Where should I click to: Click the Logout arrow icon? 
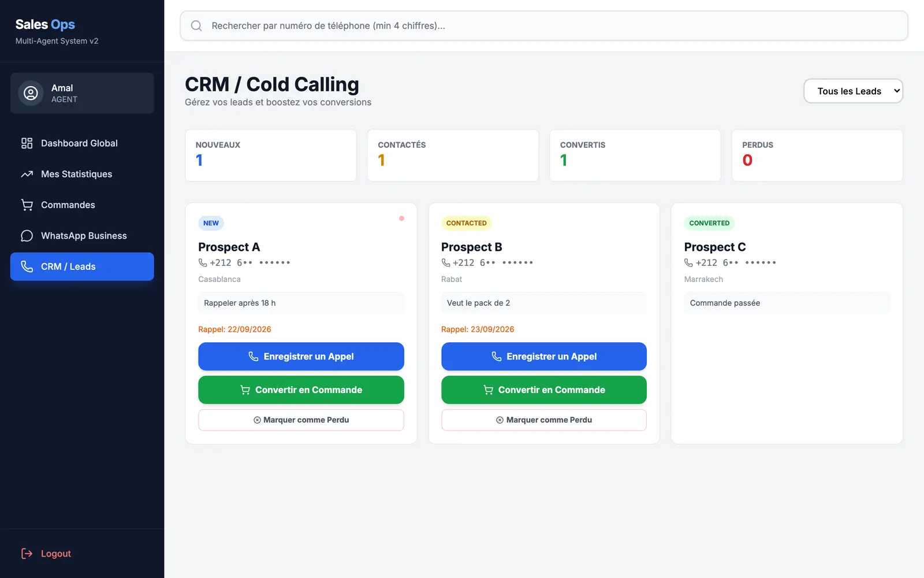(x=27, y=554)
